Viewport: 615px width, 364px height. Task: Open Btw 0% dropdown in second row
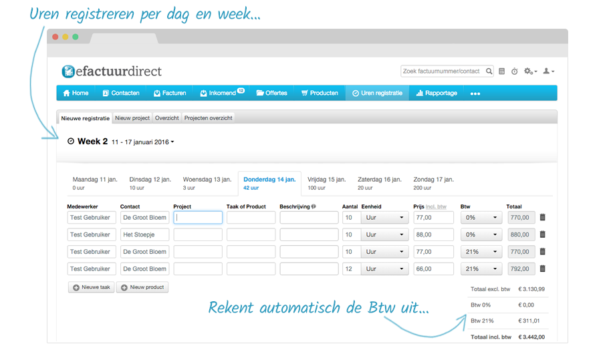481,234
